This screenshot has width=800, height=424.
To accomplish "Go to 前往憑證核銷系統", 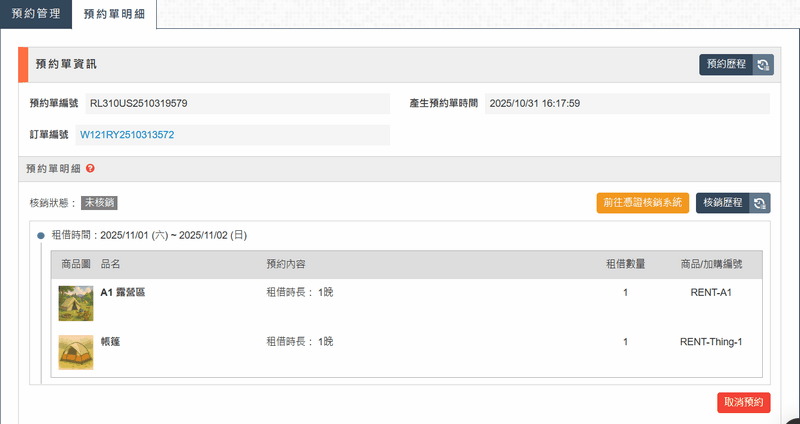I will (x=642, y=203).
